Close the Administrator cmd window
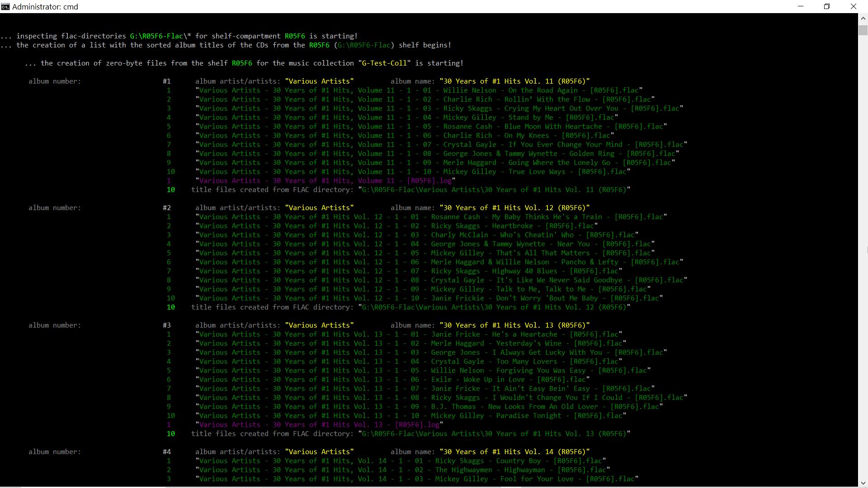Screen dimensions: 868x488 click(854, 6)
